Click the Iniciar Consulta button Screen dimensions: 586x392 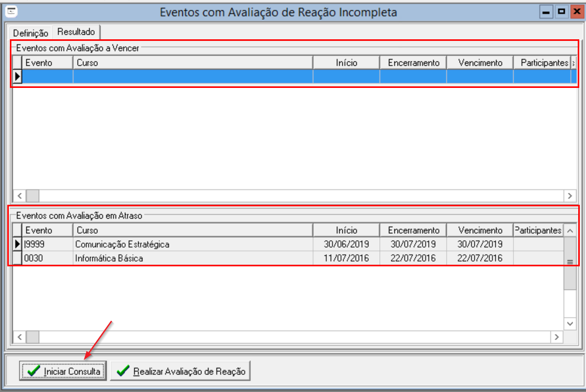(x=63, y=371)
